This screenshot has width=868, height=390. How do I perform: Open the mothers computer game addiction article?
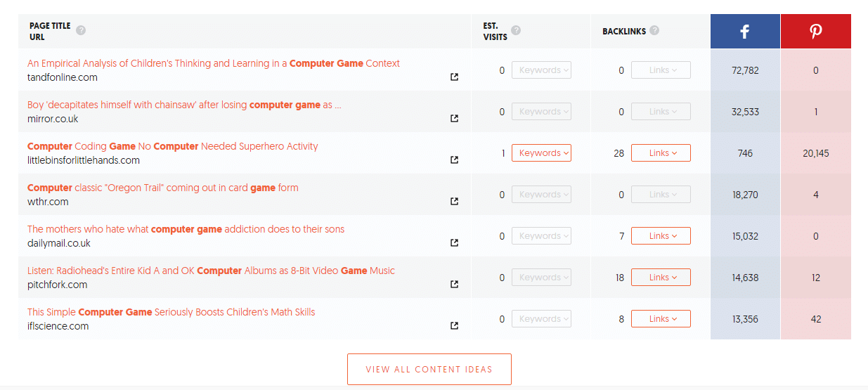[186, 229]
